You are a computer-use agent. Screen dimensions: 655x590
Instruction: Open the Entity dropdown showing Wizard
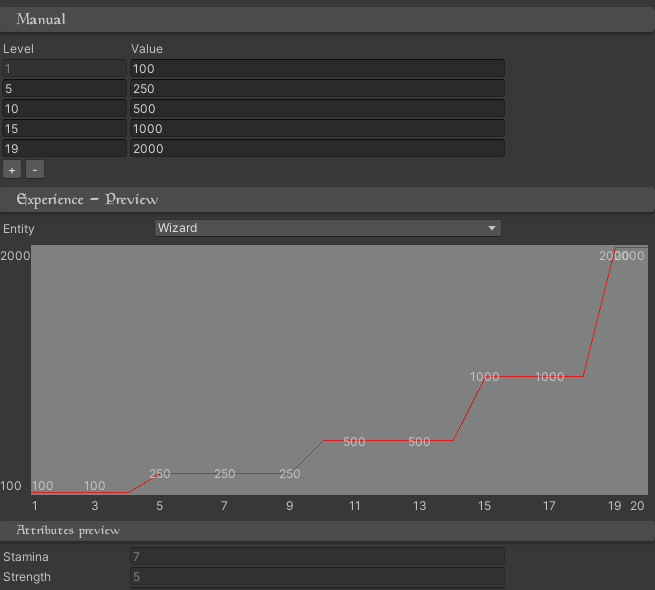coord(328,228)
